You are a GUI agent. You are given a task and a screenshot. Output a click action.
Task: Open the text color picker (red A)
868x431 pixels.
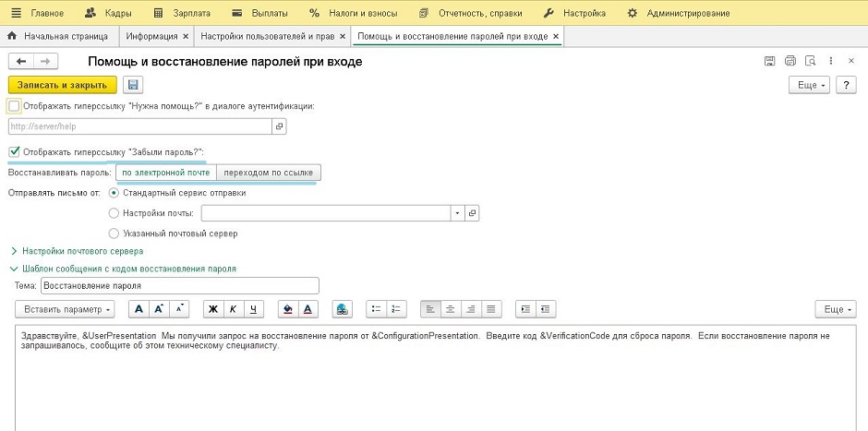click(309, 309)
